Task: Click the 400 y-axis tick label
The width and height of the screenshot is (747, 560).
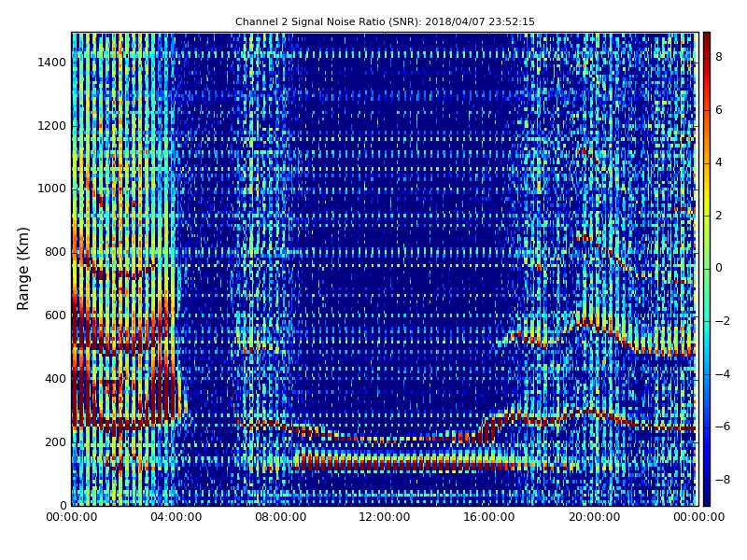Action: 56,379
